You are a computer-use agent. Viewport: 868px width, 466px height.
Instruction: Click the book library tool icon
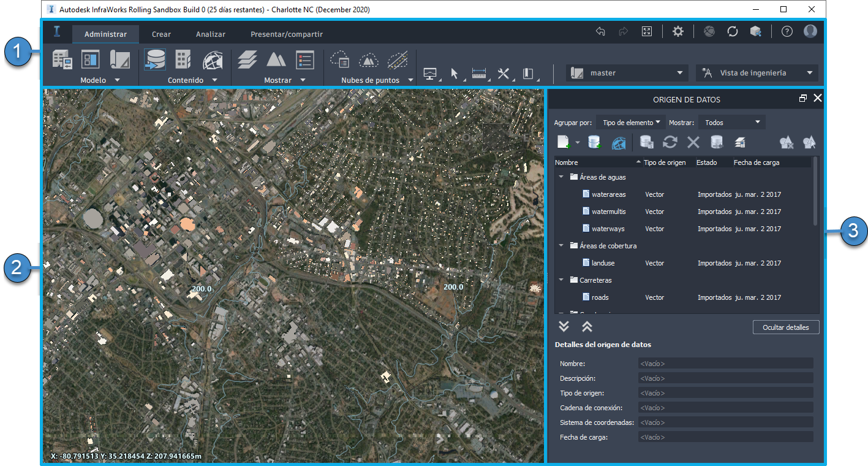click(x=529, y=74)
